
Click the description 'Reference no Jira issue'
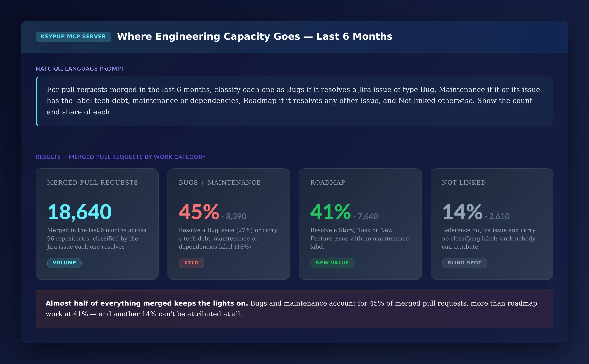(489, 238)
